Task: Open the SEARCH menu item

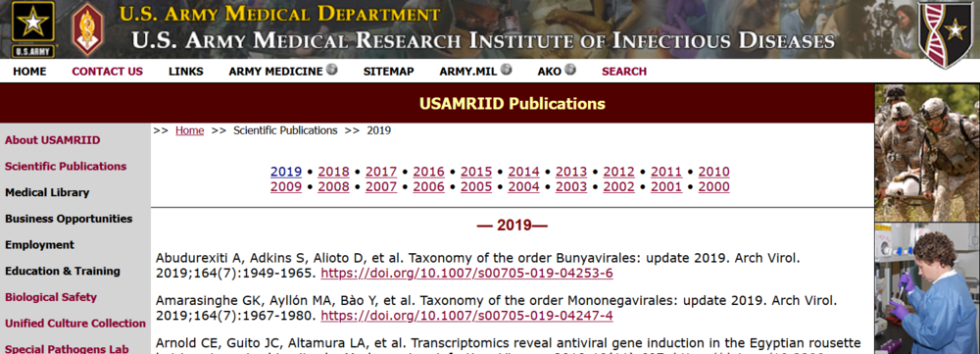Action: (x=623, y=72)
